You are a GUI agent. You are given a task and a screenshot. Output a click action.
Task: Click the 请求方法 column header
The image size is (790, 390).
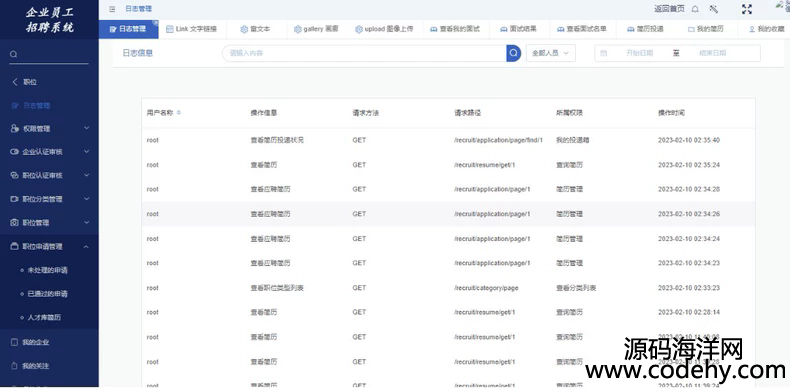365,113
